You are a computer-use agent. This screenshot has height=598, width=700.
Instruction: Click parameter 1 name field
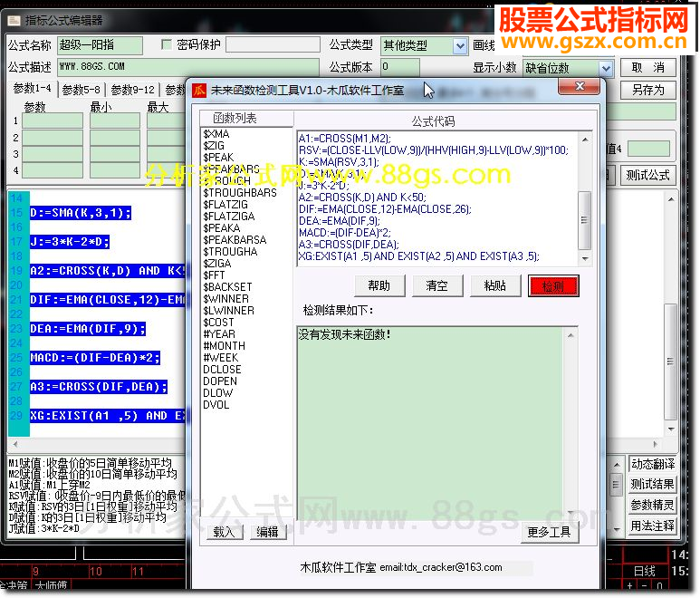coord(53,121)
